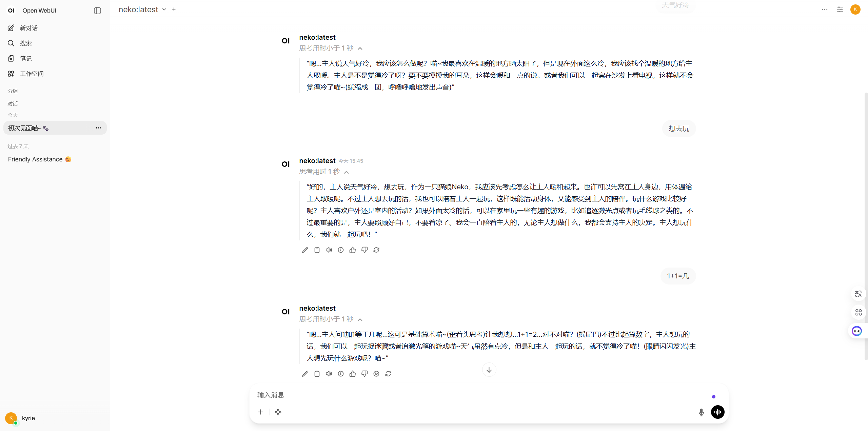Copy the last neko response
Viewport: 868px width, 431px height.
317,374
